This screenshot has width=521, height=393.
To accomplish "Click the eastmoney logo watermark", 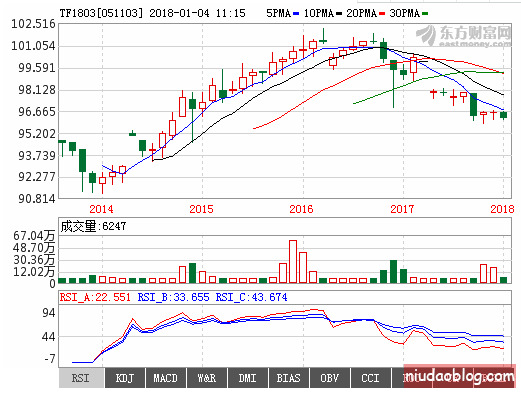I will (x=463, y=36).
